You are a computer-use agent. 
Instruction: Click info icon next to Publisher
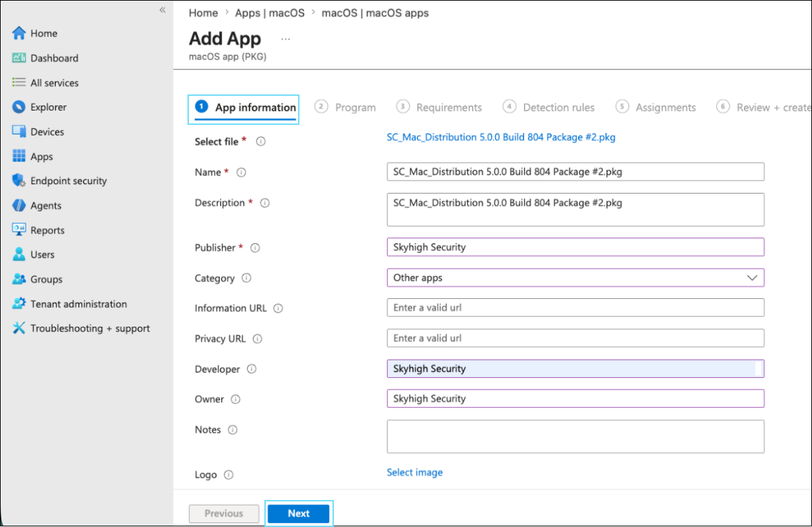pyautogui.click(x=255, y=248)
